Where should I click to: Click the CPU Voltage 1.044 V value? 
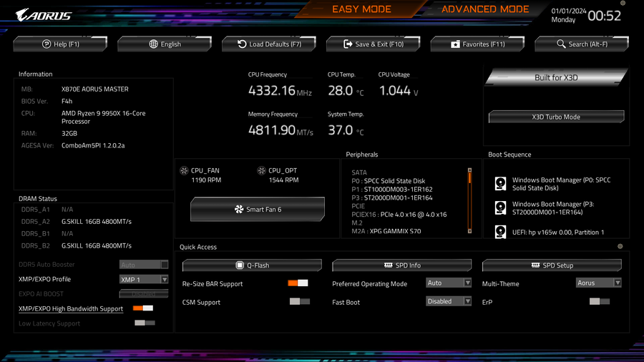(x=398, y=90)
